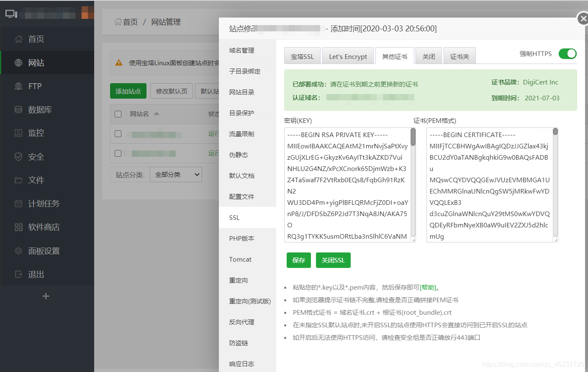Click the 添加站点 button

click(128, 91)
